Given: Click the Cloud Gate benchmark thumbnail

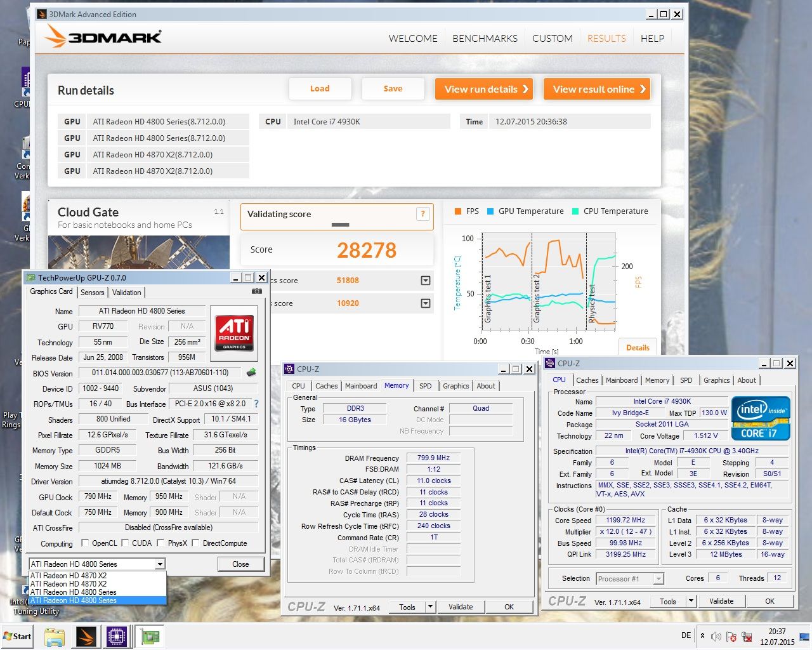Looking at the screenshot, I should (139, 253).
